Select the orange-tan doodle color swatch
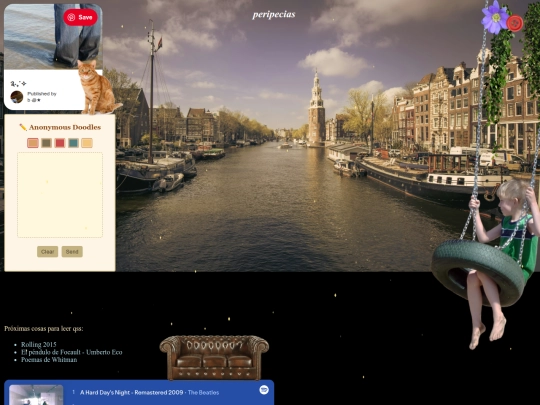 pos(33,143)
